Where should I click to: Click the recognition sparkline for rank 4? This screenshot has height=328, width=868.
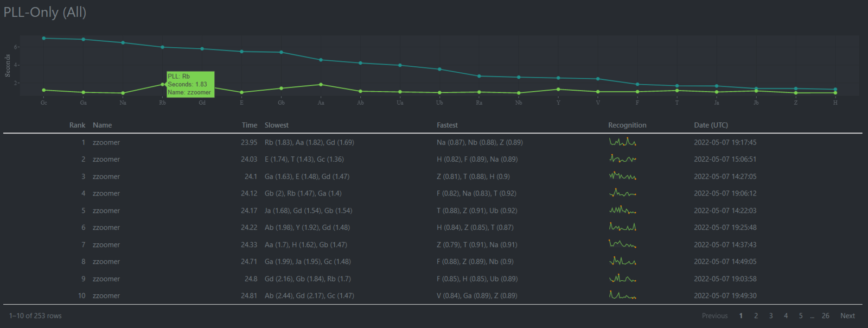pyautogui.click(x=622, y=193)
